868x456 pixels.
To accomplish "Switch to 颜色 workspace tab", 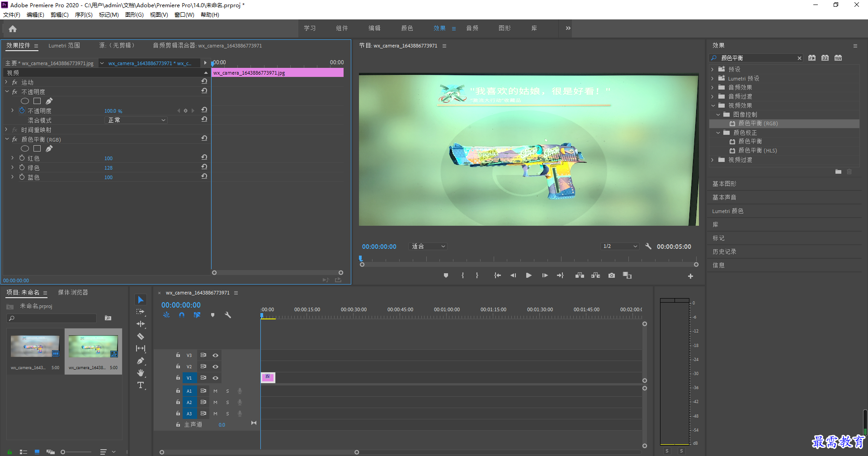I will [x=407, y=28].
